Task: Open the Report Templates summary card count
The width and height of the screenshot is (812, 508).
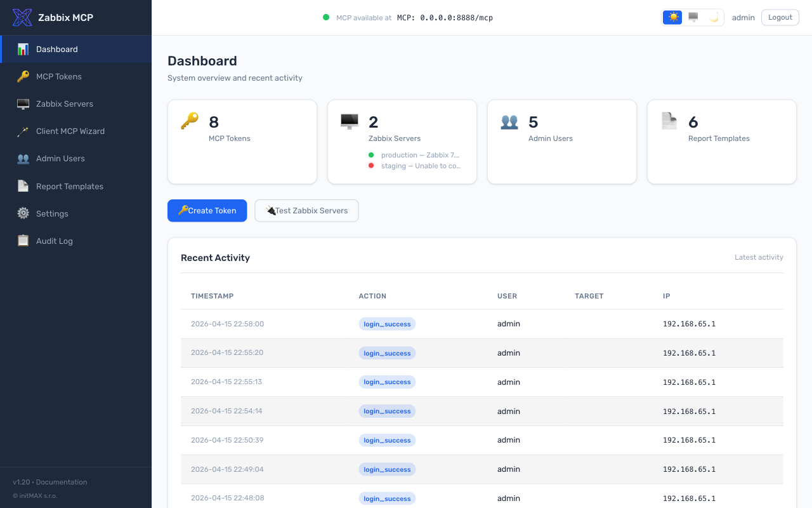Action: (x=693, y=122)
